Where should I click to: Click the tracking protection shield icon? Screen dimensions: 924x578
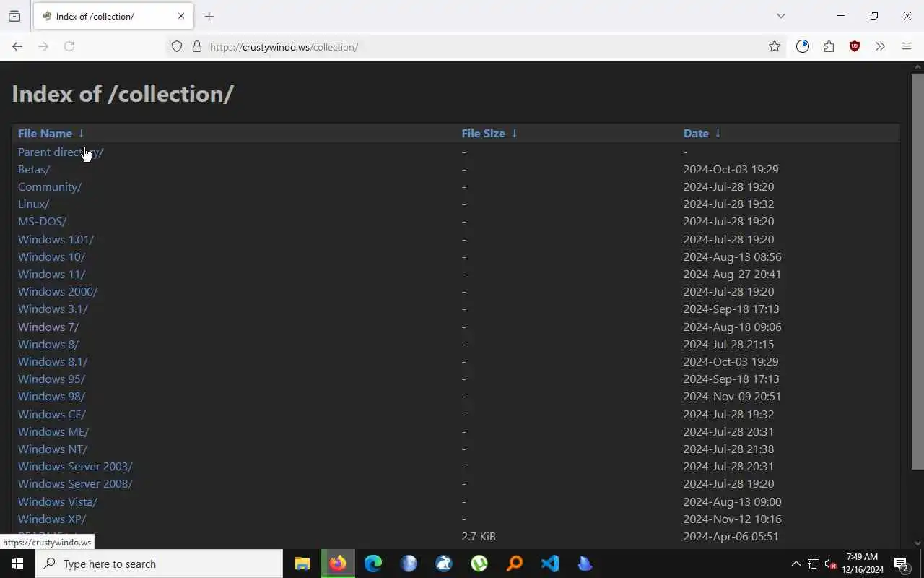coord(177,46)
